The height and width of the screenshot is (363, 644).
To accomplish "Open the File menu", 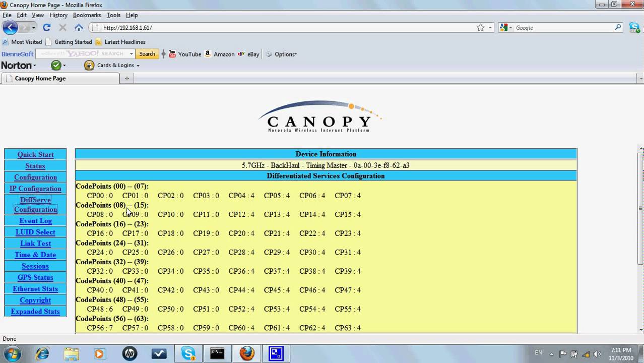I will click(7, 15).
